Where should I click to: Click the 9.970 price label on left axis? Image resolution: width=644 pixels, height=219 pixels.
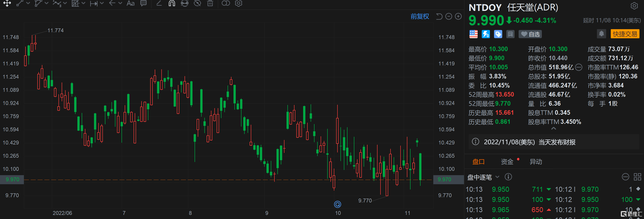click(x=12, y=179)
